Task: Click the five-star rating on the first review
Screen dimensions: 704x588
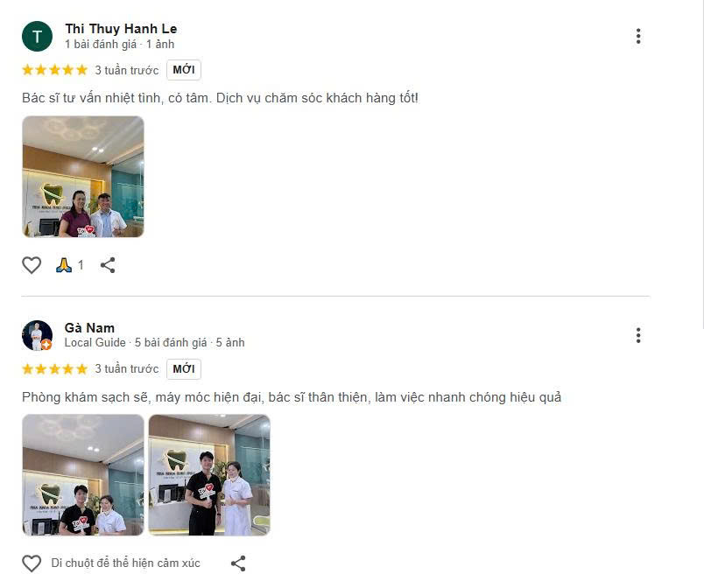Action: tap(55, 70)
